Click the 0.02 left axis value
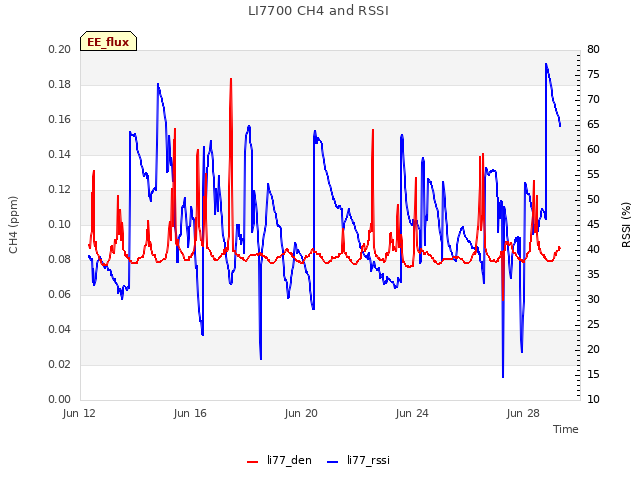 tap(60, 364)
